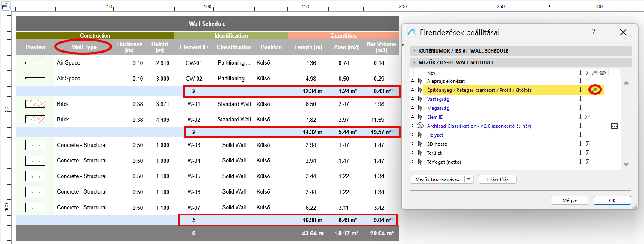
Task: Collapse the Mezők / IES-01 Wall Schedule panel
Action: tap(414, 62)
